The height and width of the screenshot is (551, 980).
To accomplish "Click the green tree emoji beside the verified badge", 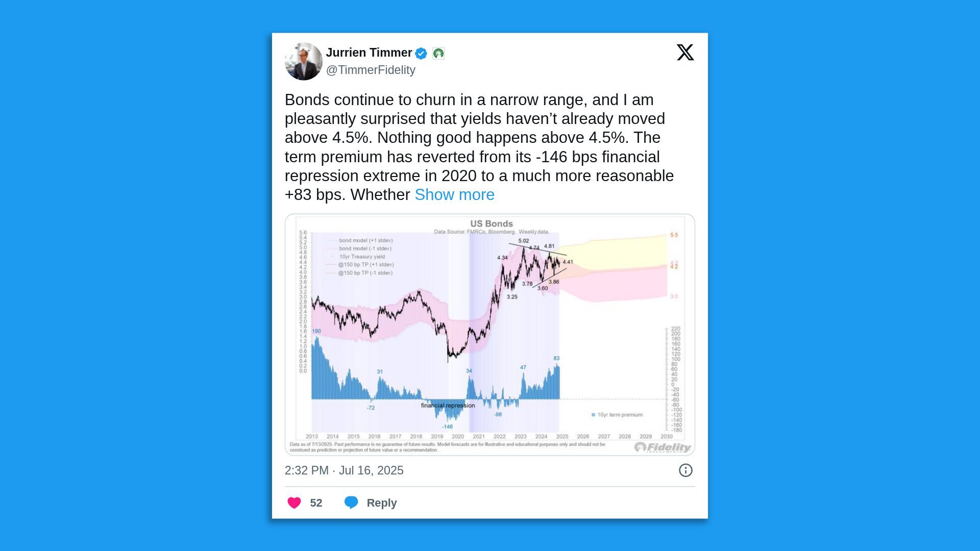I will pos(438,53).
